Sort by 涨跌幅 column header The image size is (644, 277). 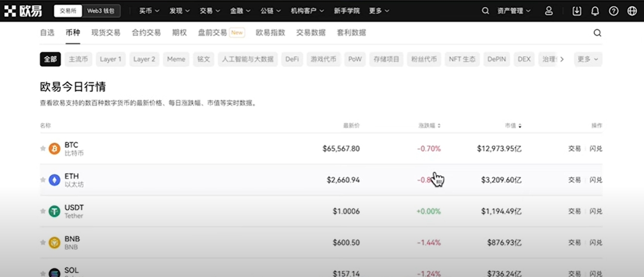[429, 126]
